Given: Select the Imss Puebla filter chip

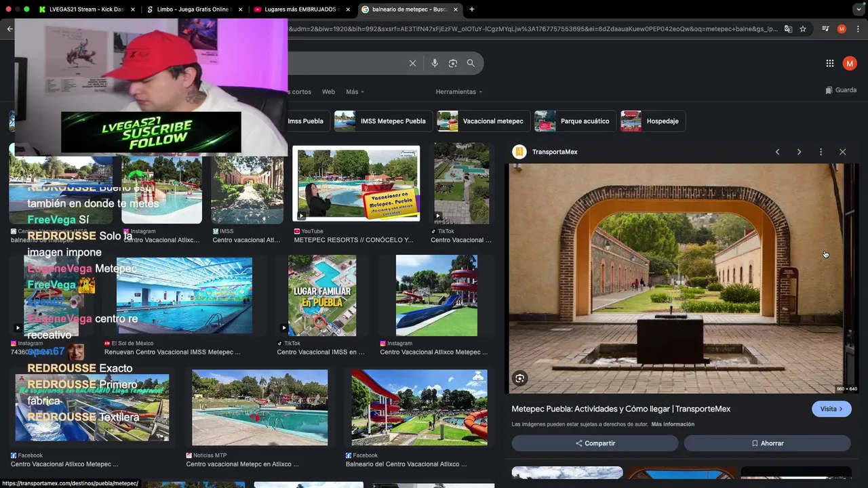Looking at the screenshot, I should click(x=306, y=121).
